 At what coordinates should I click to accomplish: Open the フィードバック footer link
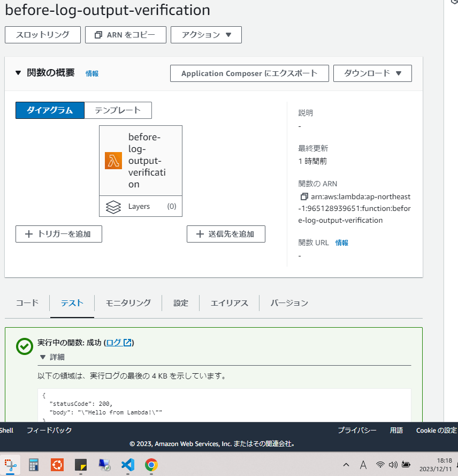point(49,430)
